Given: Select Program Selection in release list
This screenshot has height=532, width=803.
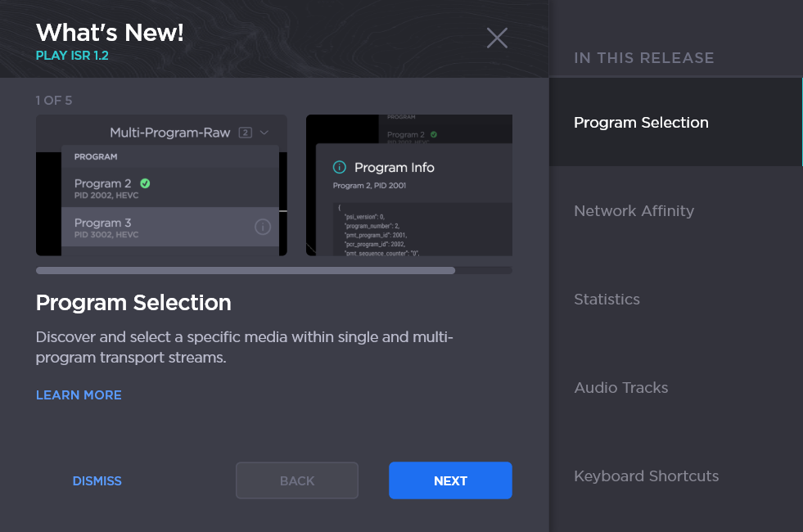Looking at the screenshot, I should click(641, 123).
